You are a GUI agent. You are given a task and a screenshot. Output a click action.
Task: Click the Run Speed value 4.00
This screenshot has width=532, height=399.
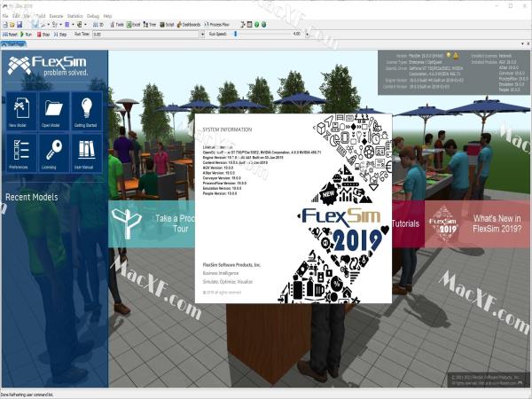pyautogui.click(x=296, y=34)
